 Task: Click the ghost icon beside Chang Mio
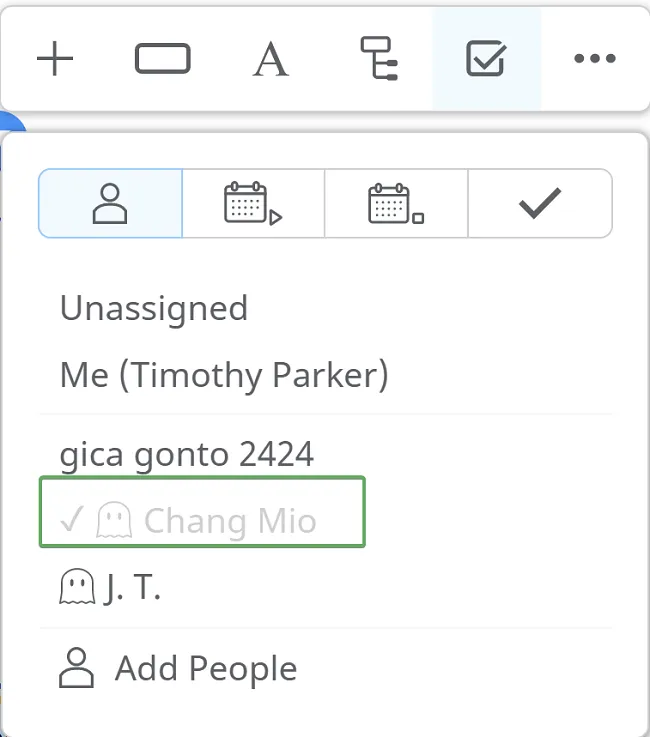coord(114,521)
